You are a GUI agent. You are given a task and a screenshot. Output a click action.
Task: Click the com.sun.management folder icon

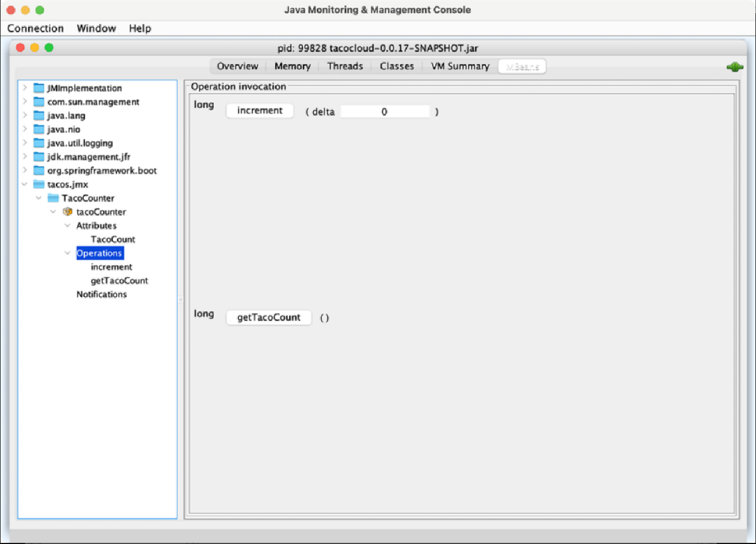coord(38,102)
